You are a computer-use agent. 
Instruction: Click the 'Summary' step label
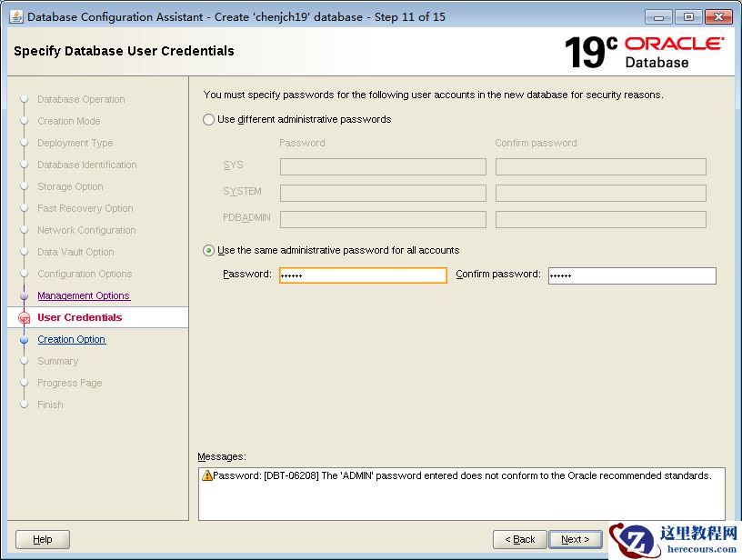(x=57, y=361)
